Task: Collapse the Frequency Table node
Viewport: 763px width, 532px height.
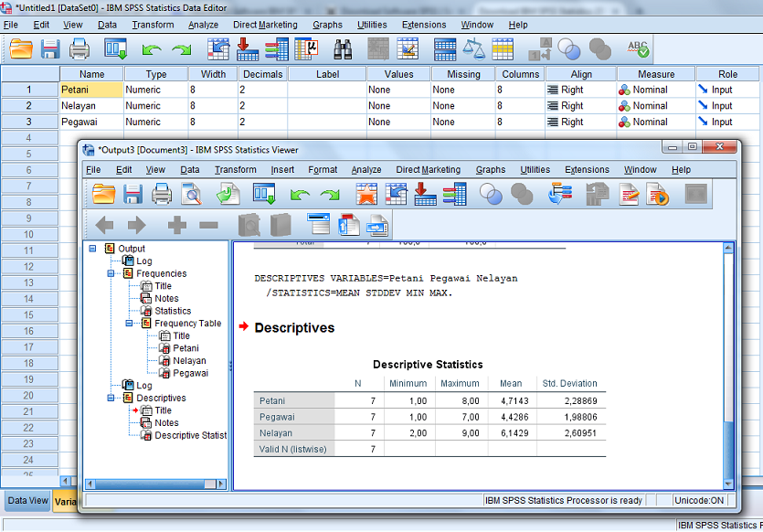Action: 129,324
